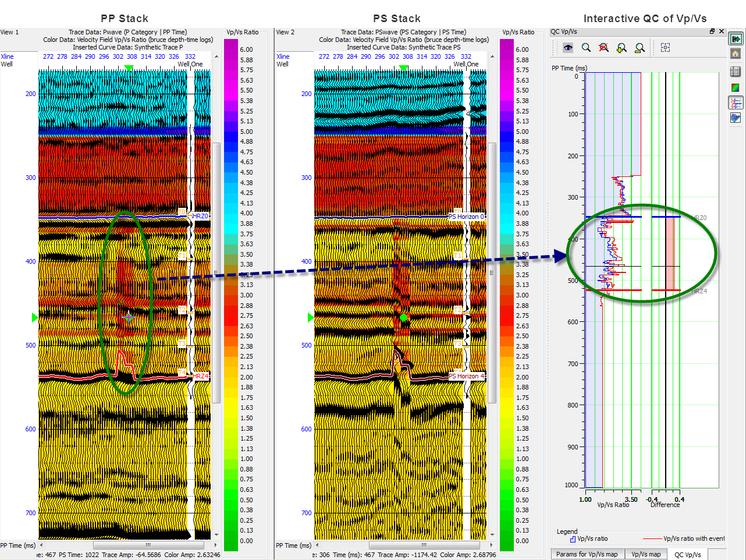The width and height of the screenshot is (746, 560).
Task: Select the crossplot curves icon in right sidebar
Action: (735, 102)
